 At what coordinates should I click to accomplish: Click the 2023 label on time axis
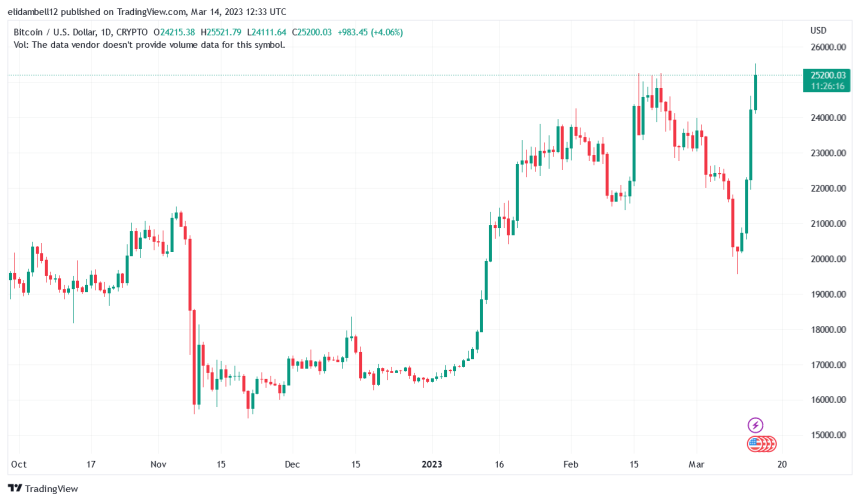pos(433,464)
